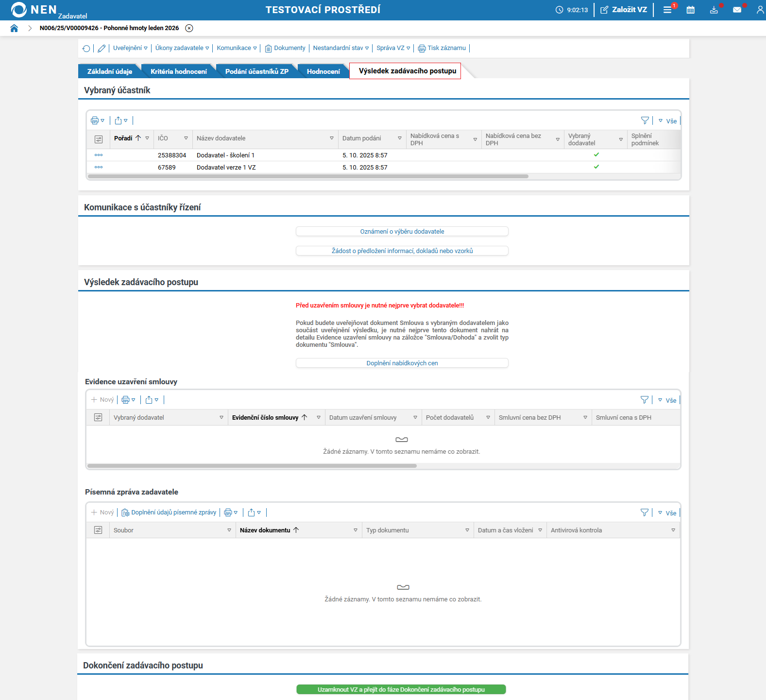766x700 pixels.
Task: Click Doplnění údajů písemné zprávy
Action: tap(169, 512)
